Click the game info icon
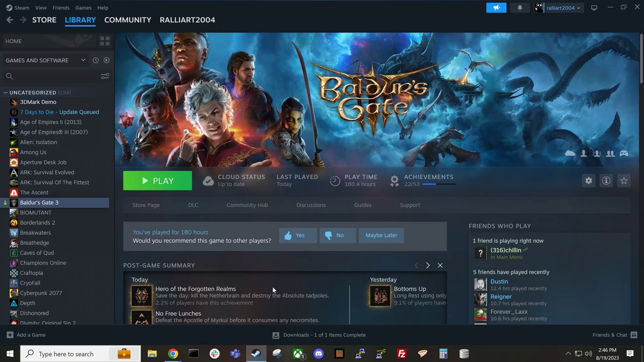Image resolution: width=644 pixels, height=362 pixels. click(606, 180)
